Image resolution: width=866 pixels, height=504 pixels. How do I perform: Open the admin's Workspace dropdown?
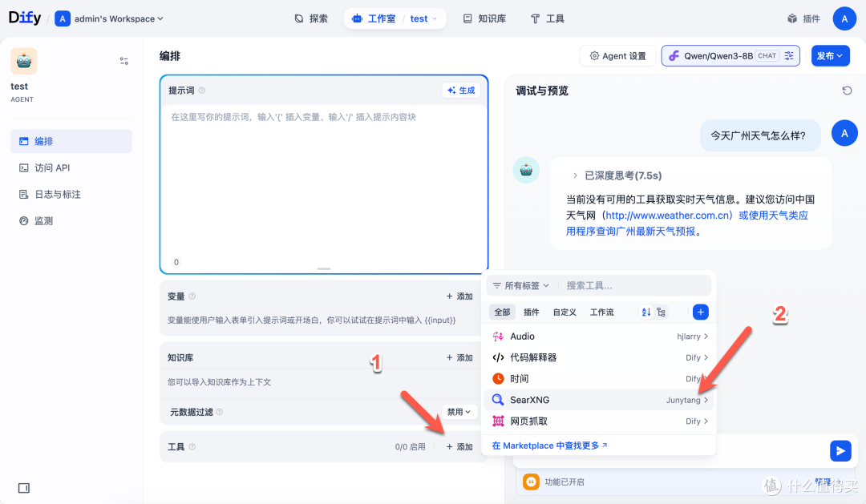pyautogui.click(x=109, y=18)
